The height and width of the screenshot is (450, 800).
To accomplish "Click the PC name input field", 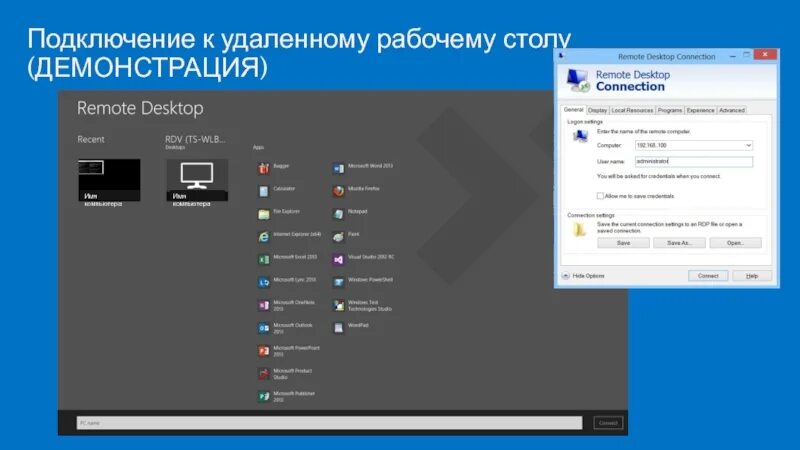I will click(x=329, y=423).
